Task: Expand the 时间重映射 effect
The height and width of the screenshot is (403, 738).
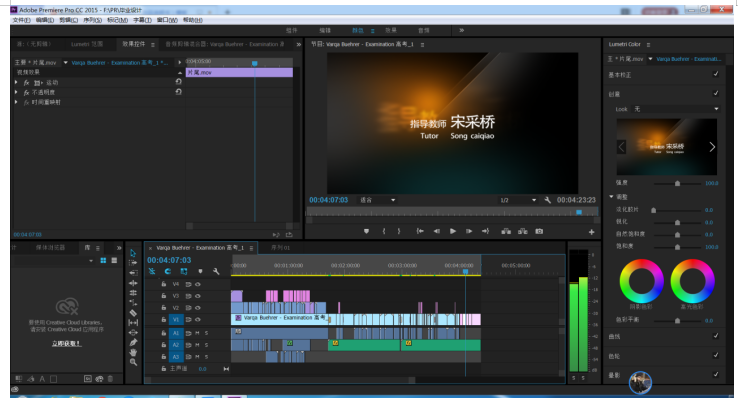Action: point(16,102)
